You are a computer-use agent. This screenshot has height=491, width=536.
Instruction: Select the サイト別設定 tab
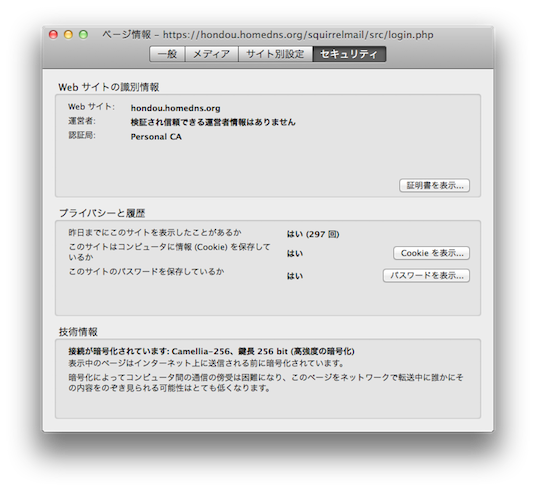point(276,54)
